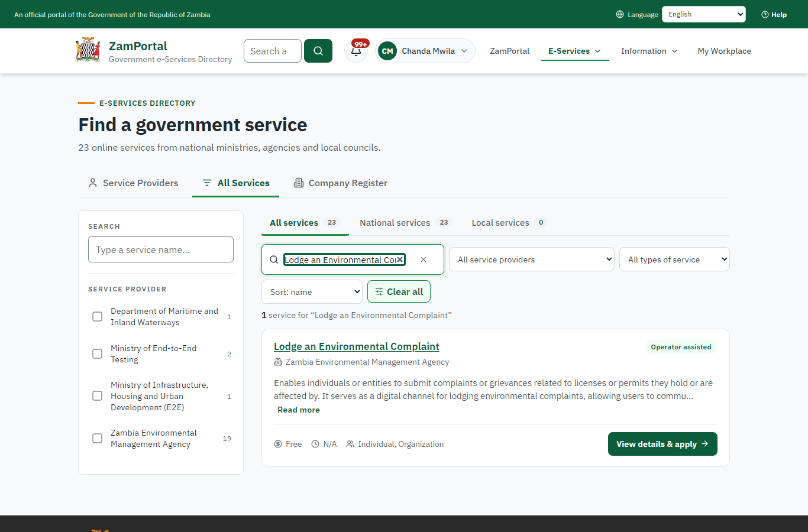Viewport: 808px width, 532px height.
Task: Click the SERVICE PROVIDER sidebar heading
Action: point(127,289)
